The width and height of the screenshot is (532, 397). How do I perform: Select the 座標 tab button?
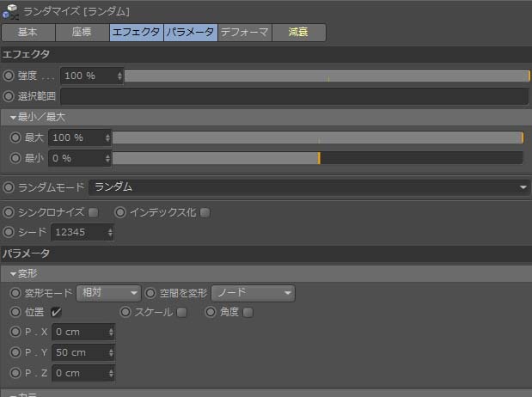point(83,33)
